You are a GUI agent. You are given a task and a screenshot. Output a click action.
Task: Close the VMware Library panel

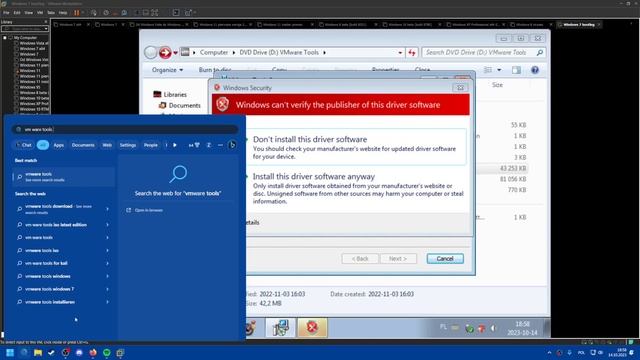[46, 22]
